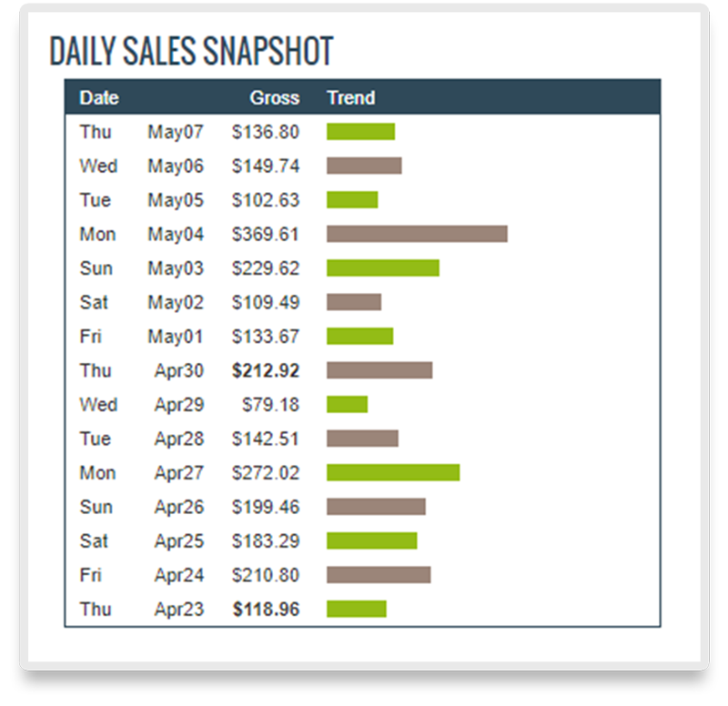Screen dimensions: 728x706
Task: Click the green bar for Sat Apr25
Action: 372,540
